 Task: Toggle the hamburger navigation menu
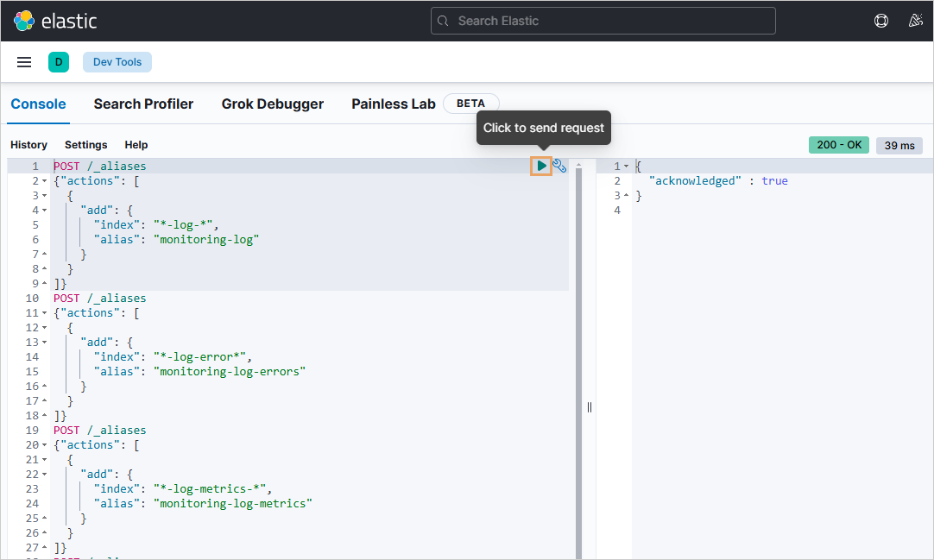click(24, 62)
